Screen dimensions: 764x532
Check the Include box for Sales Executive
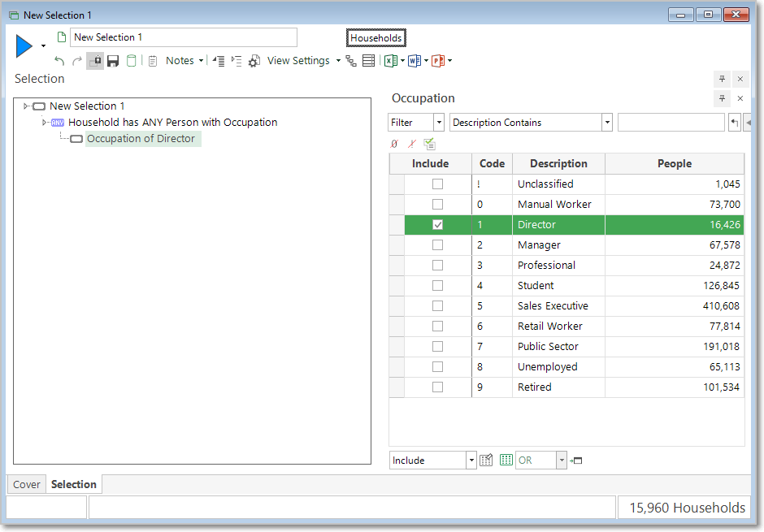[x=437, y=305]
